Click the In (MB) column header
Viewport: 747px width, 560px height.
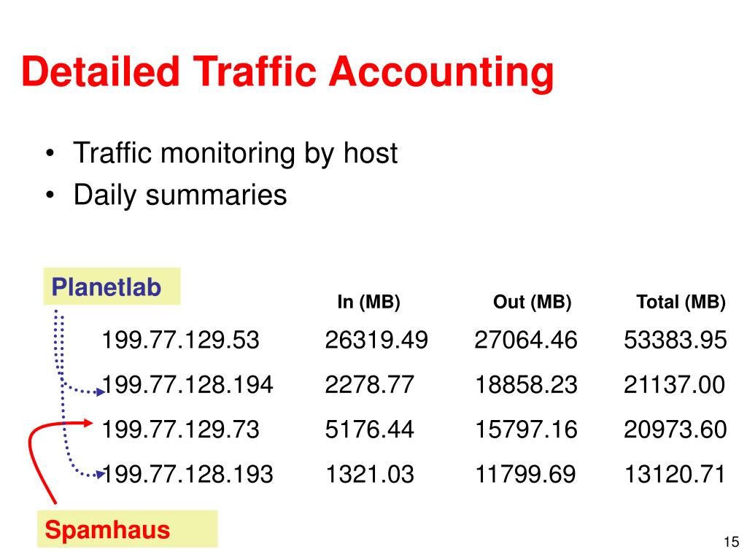pyautogui.click(x=368, y=302)
